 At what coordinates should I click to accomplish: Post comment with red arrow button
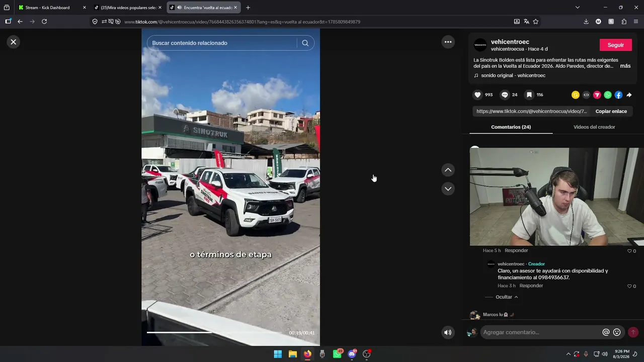tap(633, 332)
